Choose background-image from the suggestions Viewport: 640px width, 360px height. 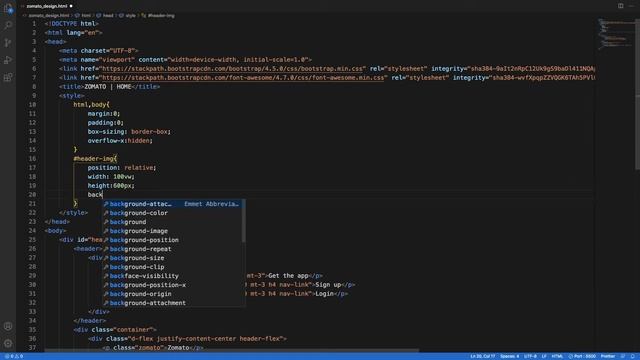(173, 231)
